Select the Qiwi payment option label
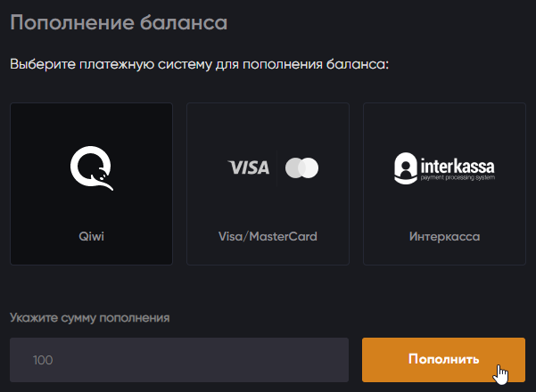This screenshot has height=392, width=536. click(x=92, y=237)
